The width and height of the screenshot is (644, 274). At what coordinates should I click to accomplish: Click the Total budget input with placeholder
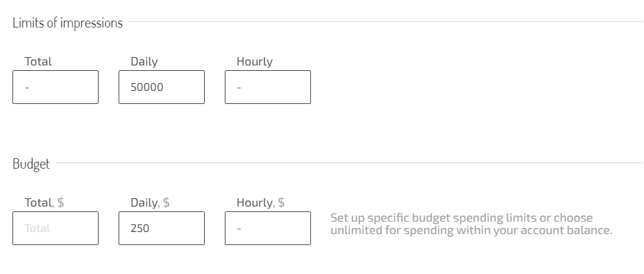(x=55, y=228)
